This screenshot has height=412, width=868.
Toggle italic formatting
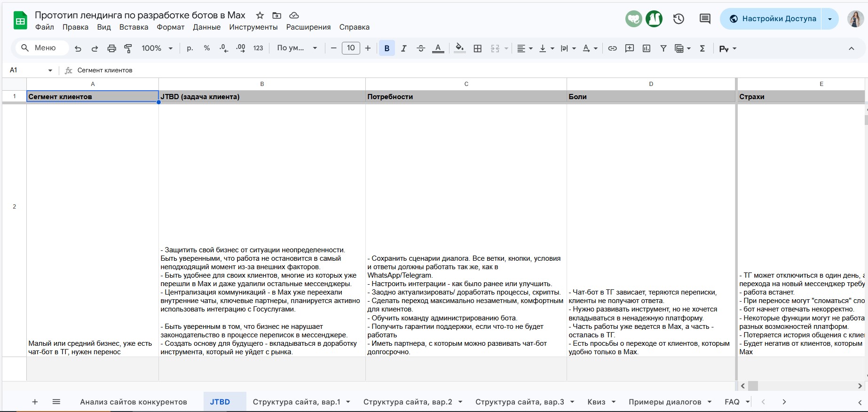(x=403, y=48)
